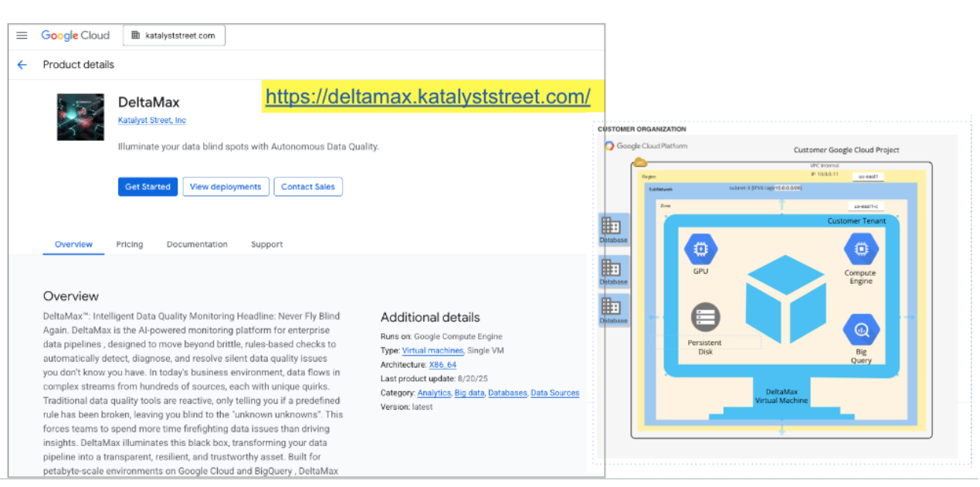The height and width of the screenshot is (487, 980).
Task: Click the Get Started button
Action: click(148, 187)
